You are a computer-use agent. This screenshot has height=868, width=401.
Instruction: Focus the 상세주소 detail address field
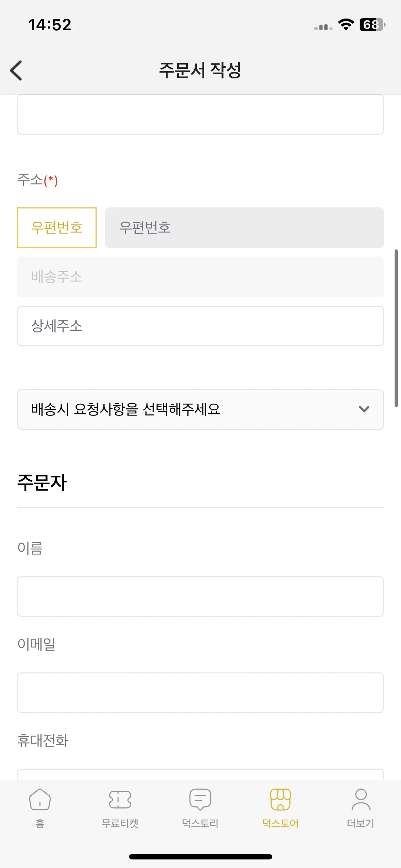[200, 326]
